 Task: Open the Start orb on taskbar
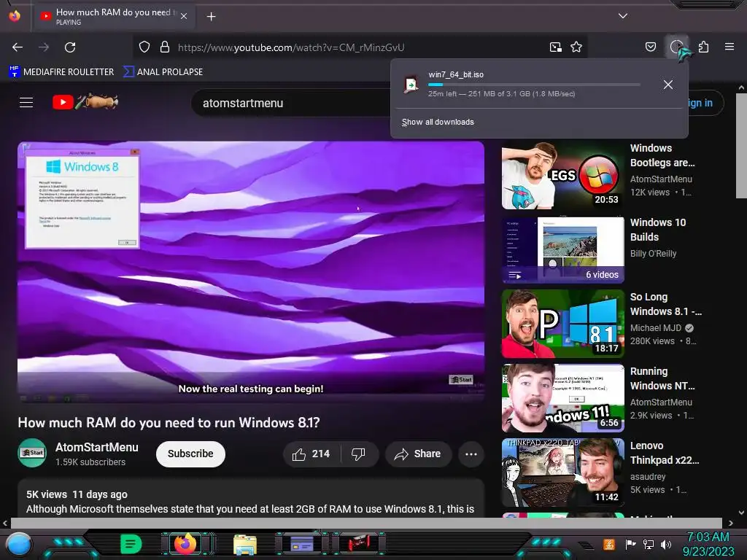[18, 545]
